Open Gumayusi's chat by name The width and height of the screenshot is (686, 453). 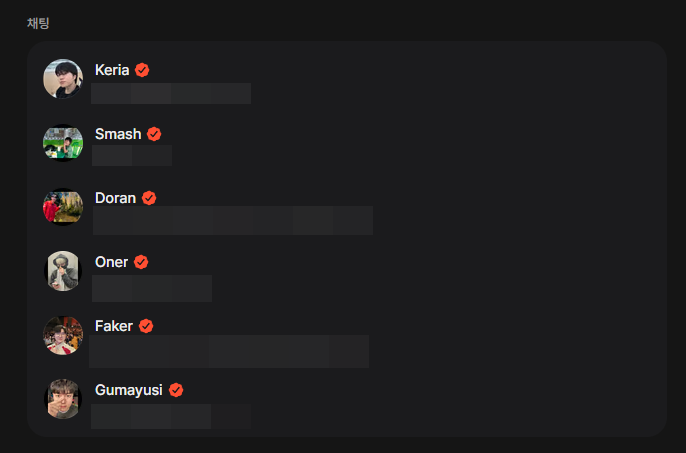[x=129, y=390]
